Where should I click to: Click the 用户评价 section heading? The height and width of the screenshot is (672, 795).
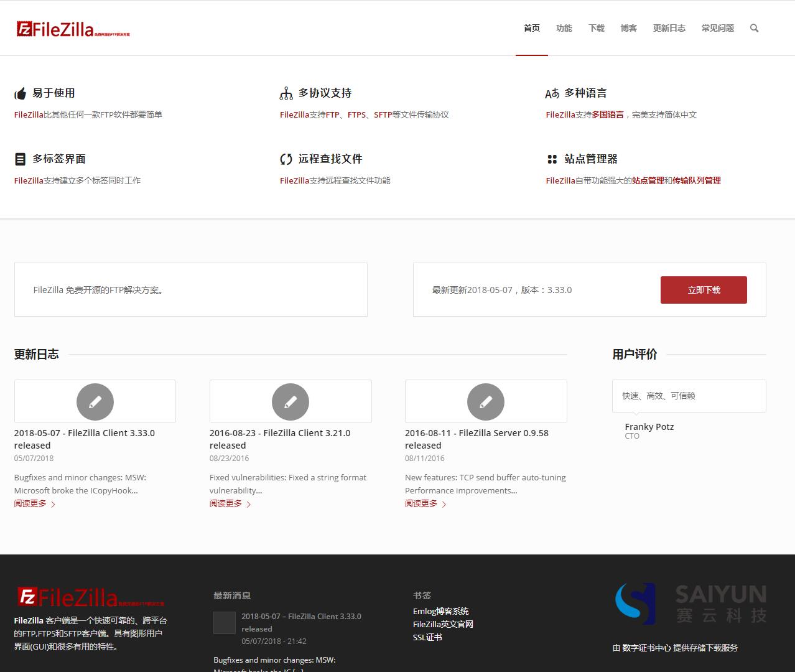coord(635,354)
